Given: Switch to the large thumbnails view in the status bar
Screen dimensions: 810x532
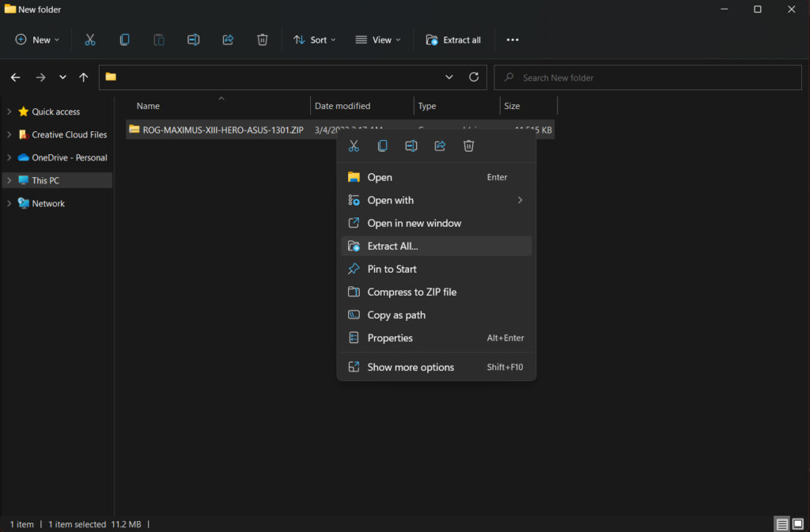Looking at the screenshot, I should pos(798,524).
